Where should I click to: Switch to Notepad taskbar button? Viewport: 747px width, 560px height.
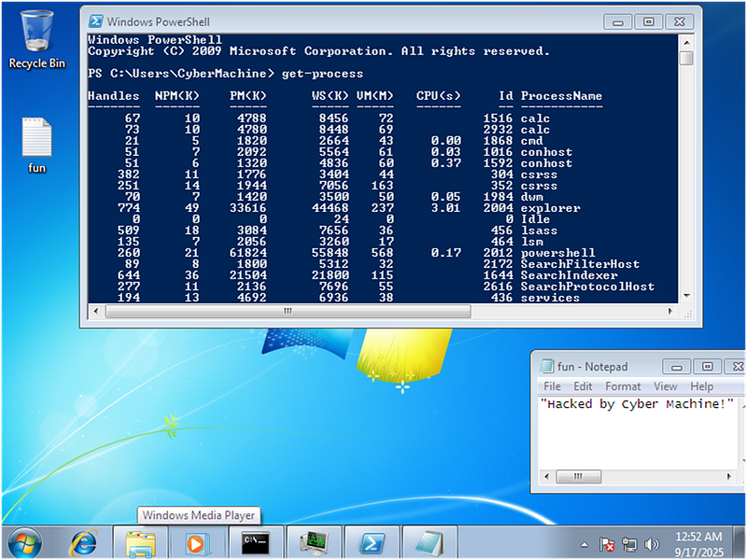(430, 543)
